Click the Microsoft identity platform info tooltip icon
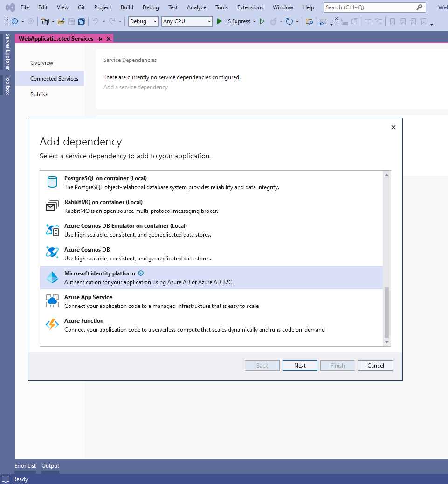The height and width of the screenshot is (484, 448). [x=141, y=273]
